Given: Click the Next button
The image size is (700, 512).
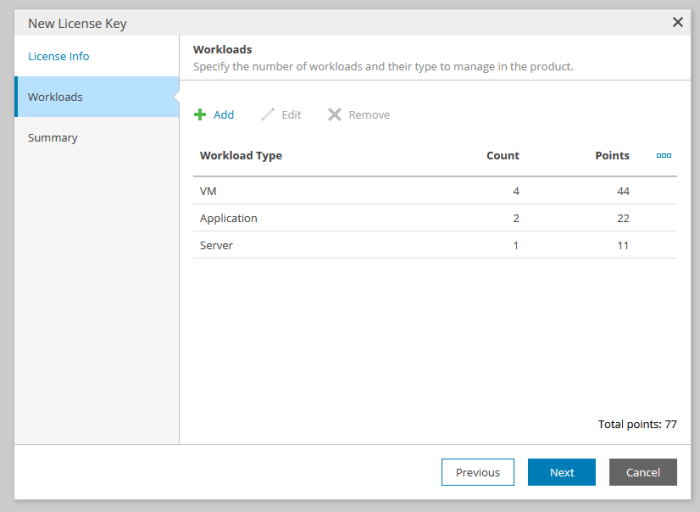Looking at the screenshot, I should tap(562, 472).
